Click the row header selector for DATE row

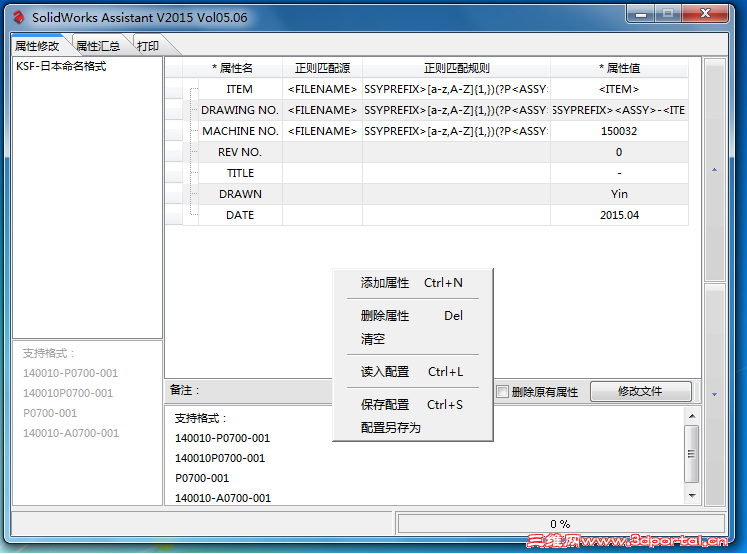click(174, 215)
